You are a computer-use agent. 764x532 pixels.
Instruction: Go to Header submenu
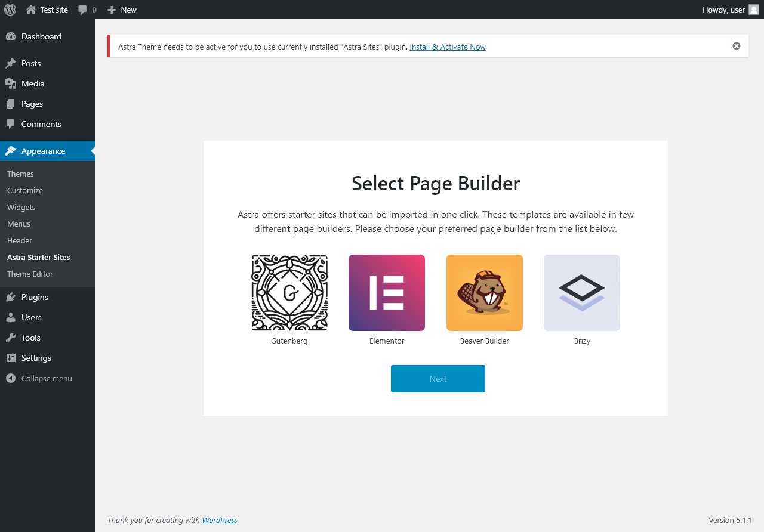(x=20, y=240)
